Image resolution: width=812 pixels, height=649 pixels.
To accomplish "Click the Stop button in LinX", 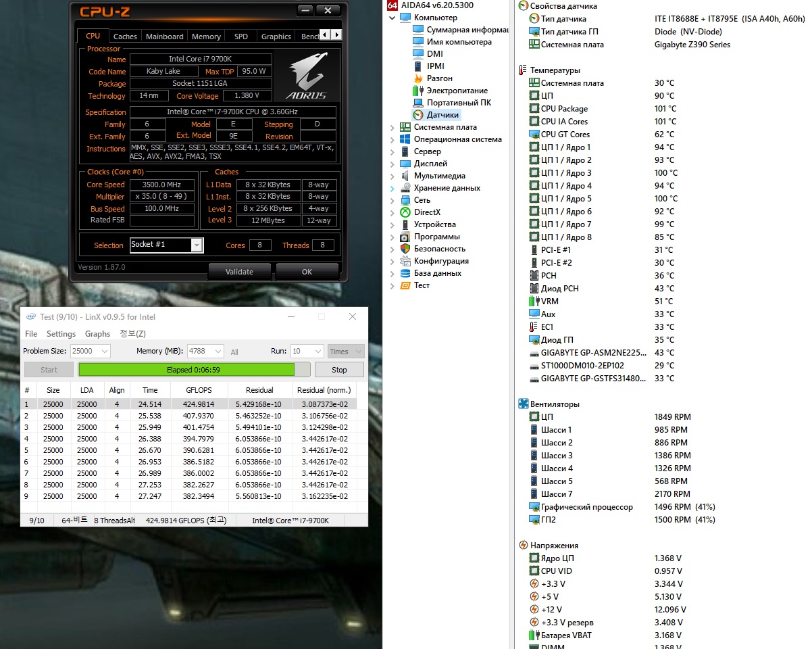I will pos(339,370).
